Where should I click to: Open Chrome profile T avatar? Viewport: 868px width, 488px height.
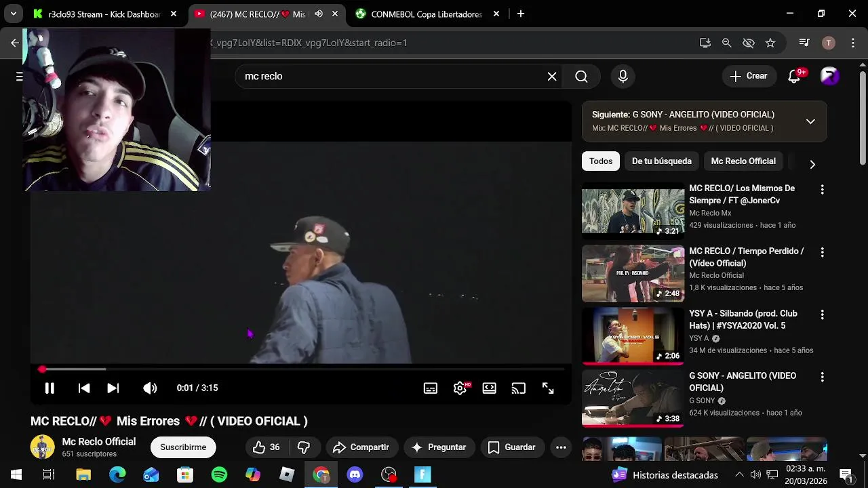click(x=828, y=43)
